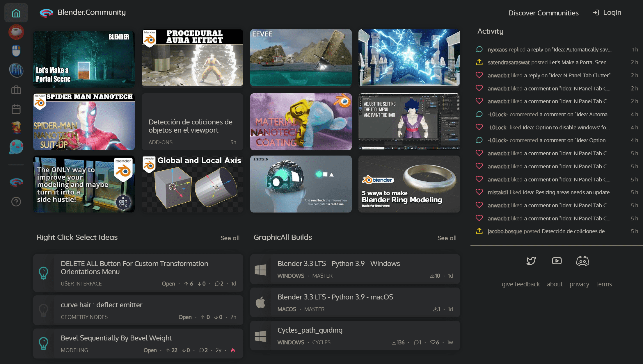This screenshot has height=364, width=643.
Task: Open Discover Communities
Action: tap(543, 13)
